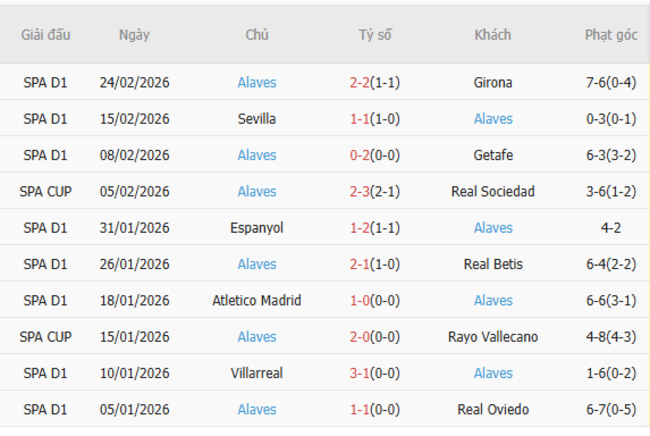650x436 pixels.
Task: Click the Girona team link
Action: [493, 83]
